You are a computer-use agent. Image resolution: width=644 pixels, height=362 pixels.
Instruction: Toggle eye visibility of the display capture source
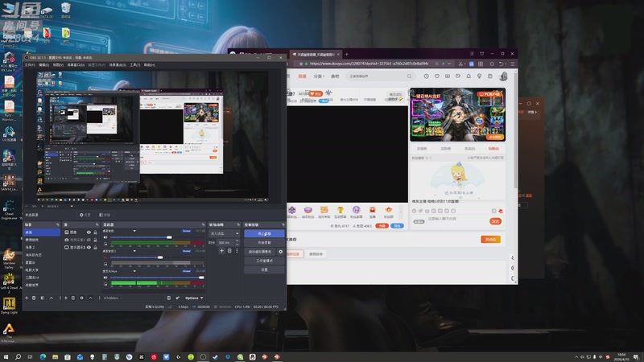point(89,248)
